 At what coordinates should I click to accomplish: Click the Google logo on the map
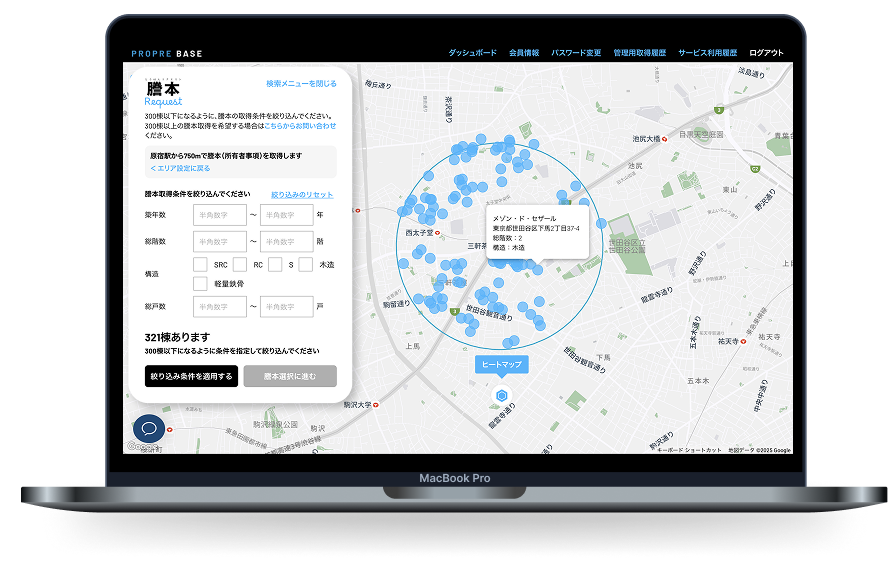[x=140, y=448]
